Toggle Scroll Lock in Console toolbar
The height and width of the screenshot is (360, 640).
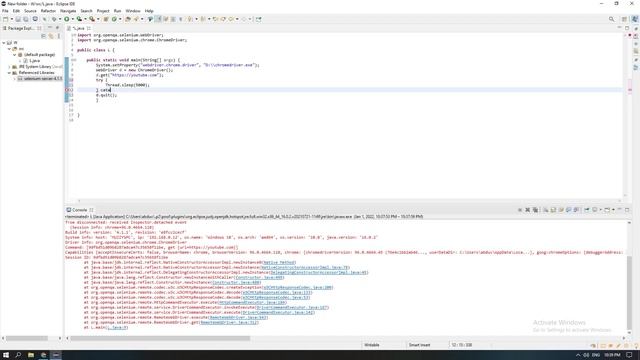553,210
